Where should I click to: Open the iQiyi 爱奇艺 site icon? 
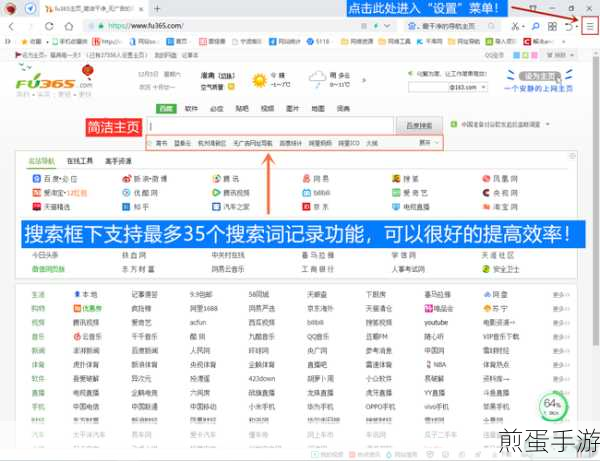tap(396, 193)
